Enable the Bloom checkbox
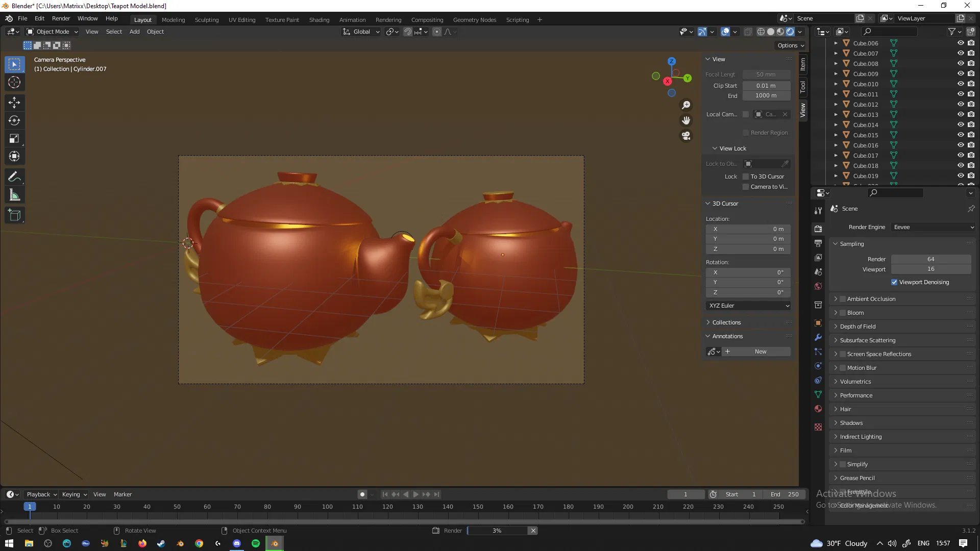The width and height of the screenshot is (980, 551). 842,313
